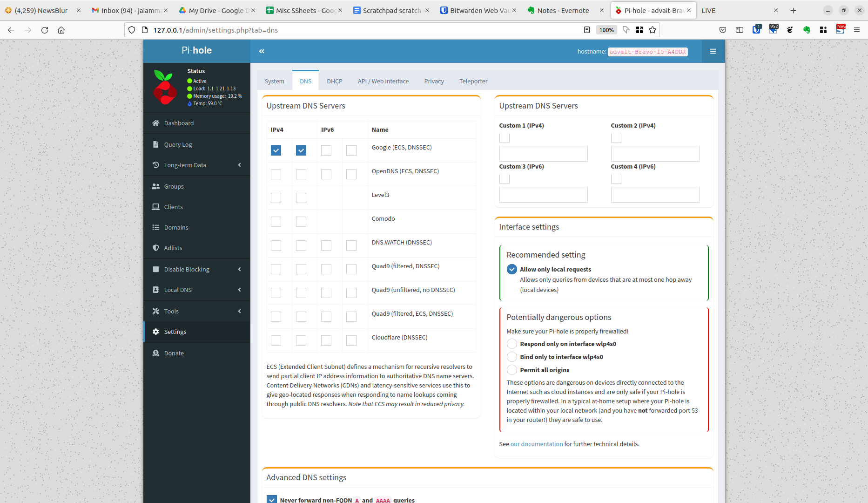Open the Clients page
This screenshot has height=503, width=868.
click(173, 207)
